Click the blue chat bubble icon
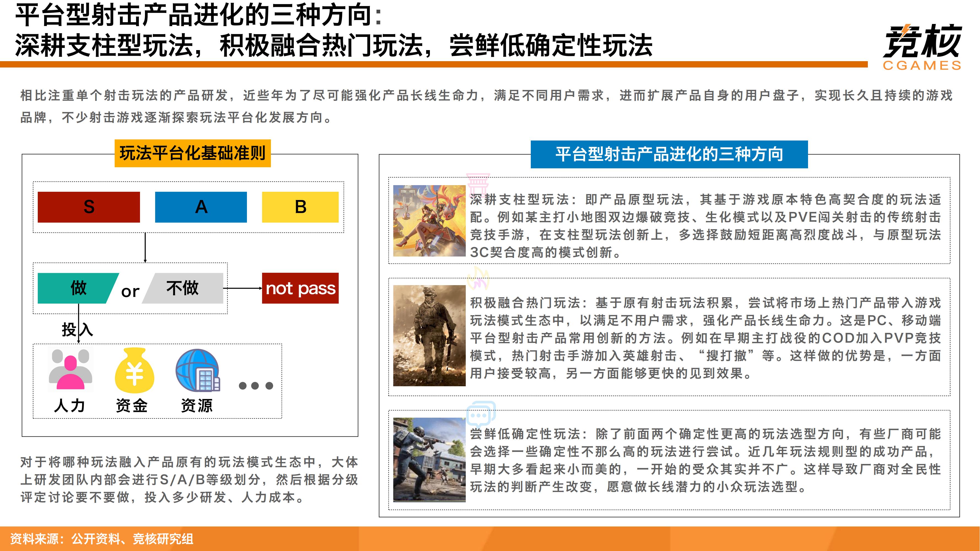Image resolution: width=980 pixels, height=551 pixels. 481,414
